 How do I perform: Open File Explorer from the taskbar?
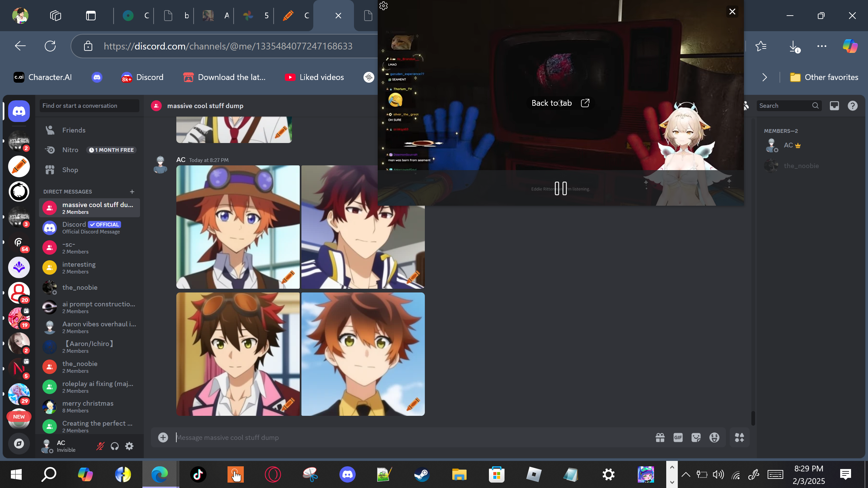click(x=459, y=474)
